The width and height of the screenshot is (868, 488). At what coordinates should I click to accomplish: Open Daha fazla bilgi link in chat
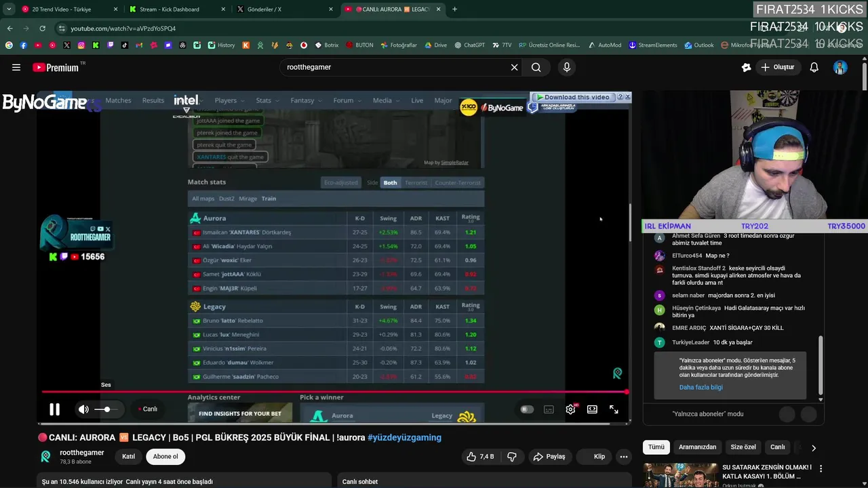[701, 388]
